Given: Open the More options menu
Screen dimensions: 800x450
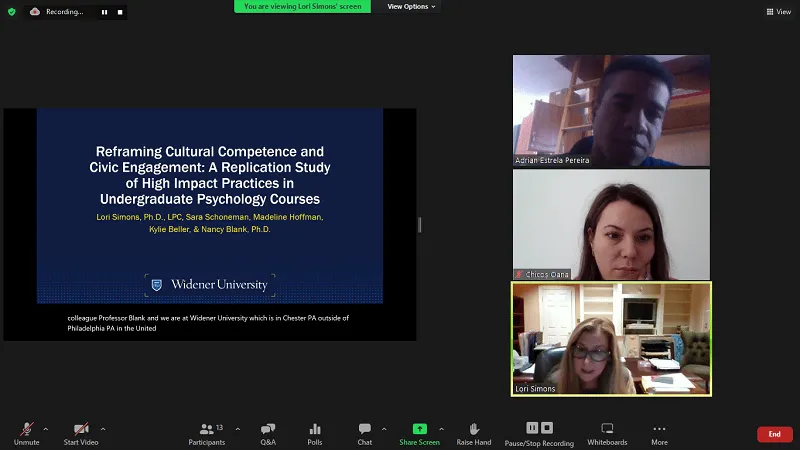Looking at the screenshot, I should tap(659, 432).
